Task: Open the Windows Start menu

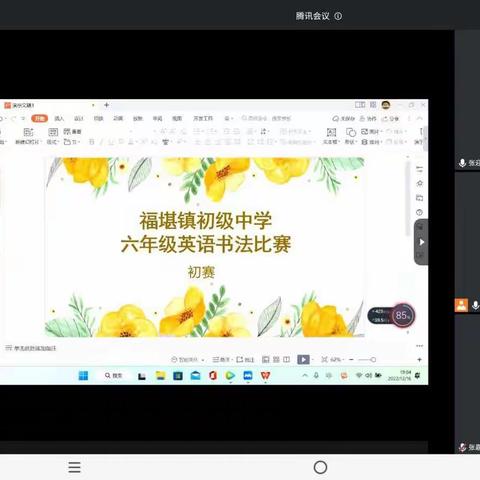Action: [x=83, y=376]
